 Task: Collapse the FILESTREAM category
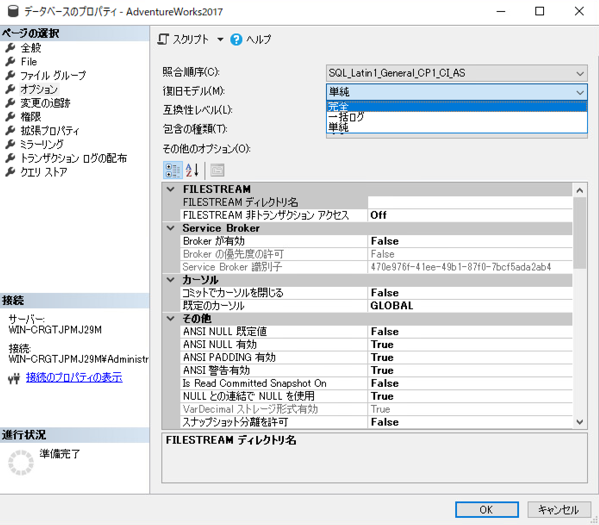point(171,189)
